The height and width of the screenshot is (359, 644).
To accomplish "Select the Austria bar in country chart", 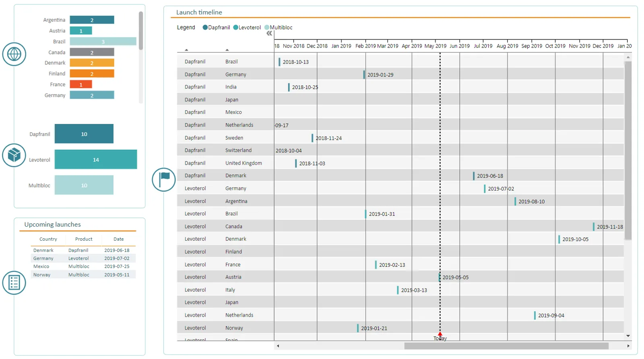I will point(81,31).
